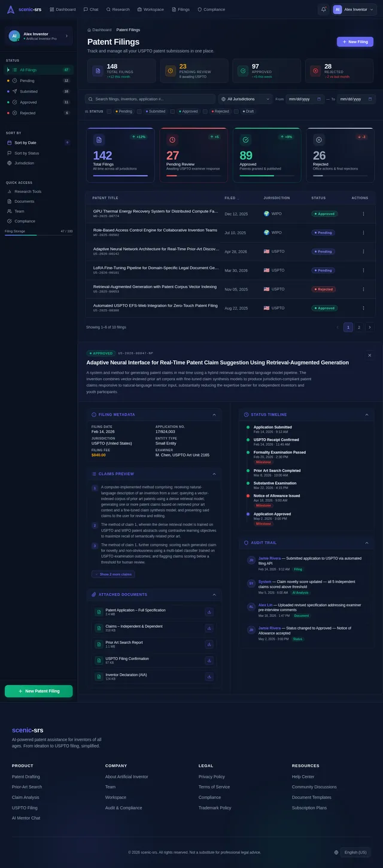Toggle the Approved status checkbox

[x=172, y=111]
